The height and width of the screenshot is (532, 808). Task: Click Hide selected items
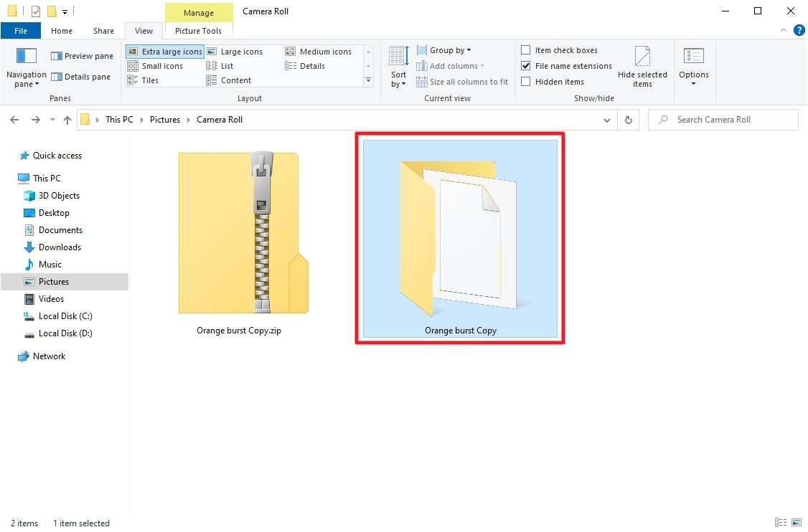click(x=642, y=67)
